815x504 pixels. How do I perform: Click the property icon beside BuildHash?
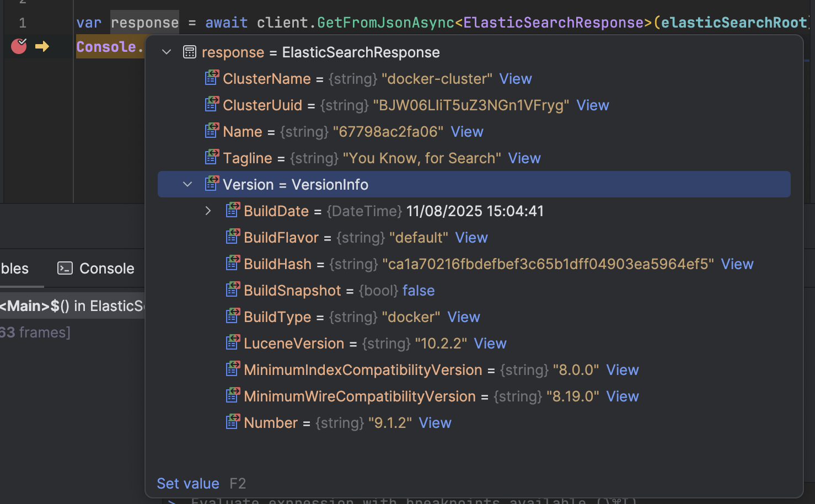(232, 263)
